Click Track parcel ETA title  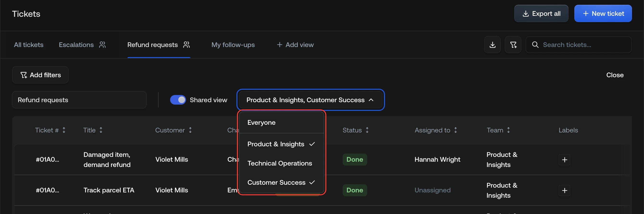coord(109,190)
